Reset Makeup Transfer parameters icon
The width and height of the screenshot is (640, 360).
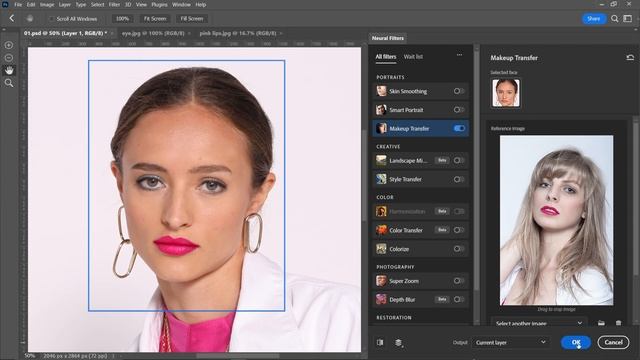coord(630,58)
